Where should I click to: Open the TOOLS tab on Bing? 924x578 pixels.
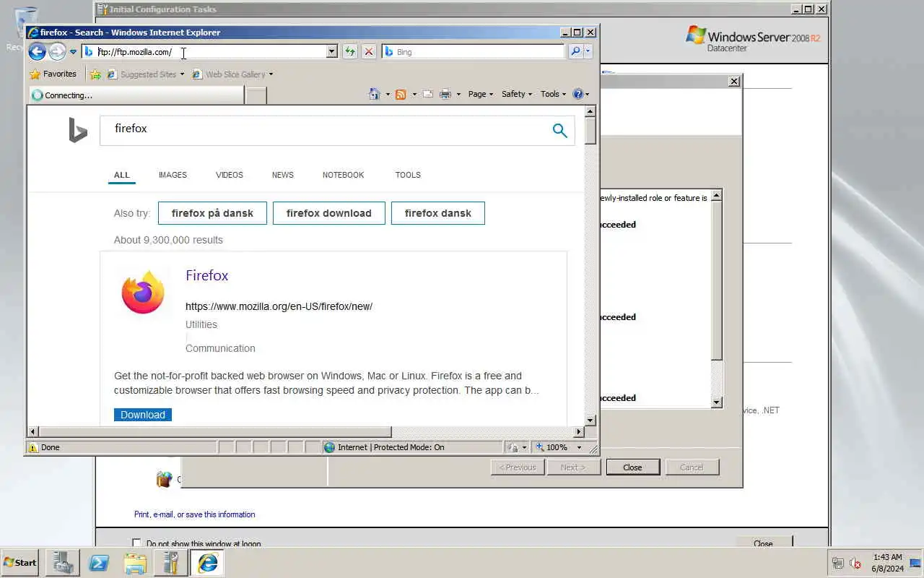pos(408,175)
